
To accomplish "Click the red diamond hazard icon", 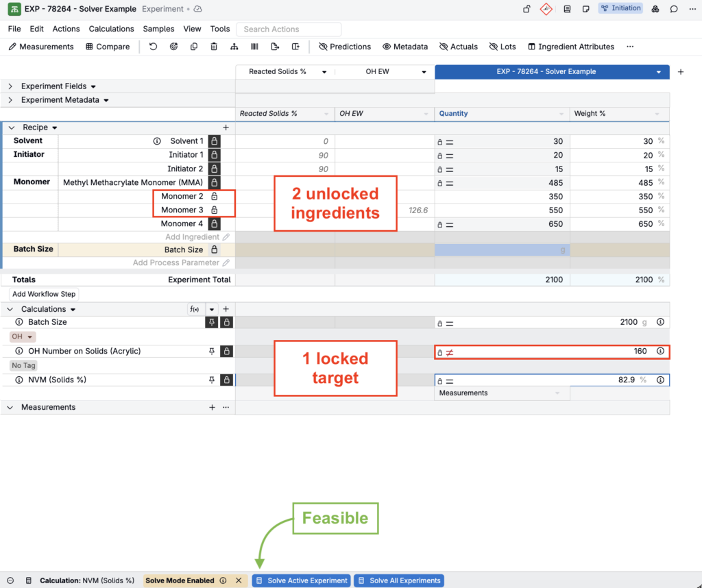I will click(546, 9).
